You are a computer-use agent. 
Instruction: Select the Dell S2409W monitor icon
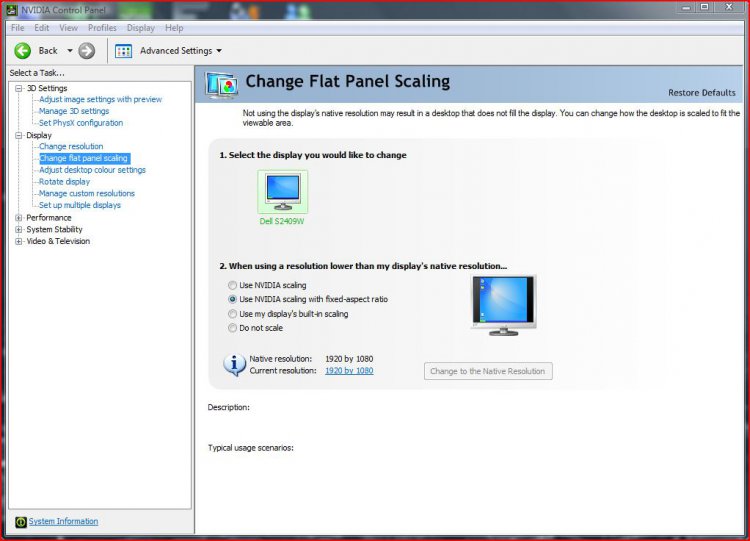click(283, 192)
